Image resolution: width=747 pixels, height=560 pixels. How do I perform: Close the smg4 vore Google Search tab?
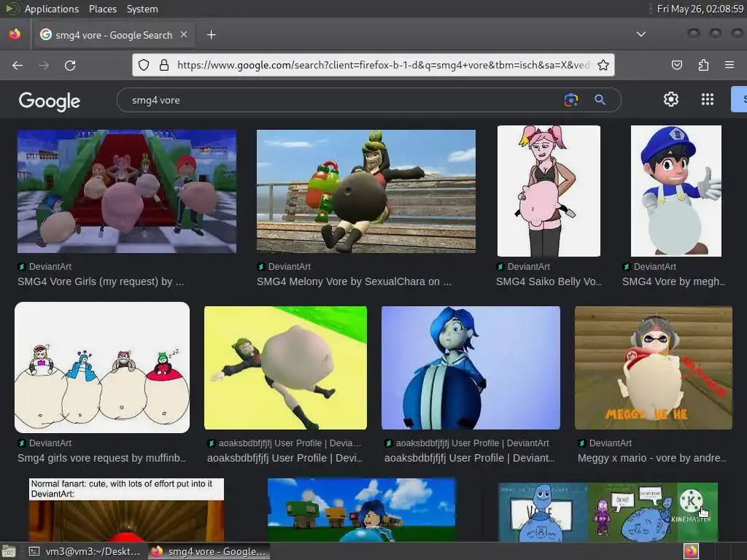[184, 34]
